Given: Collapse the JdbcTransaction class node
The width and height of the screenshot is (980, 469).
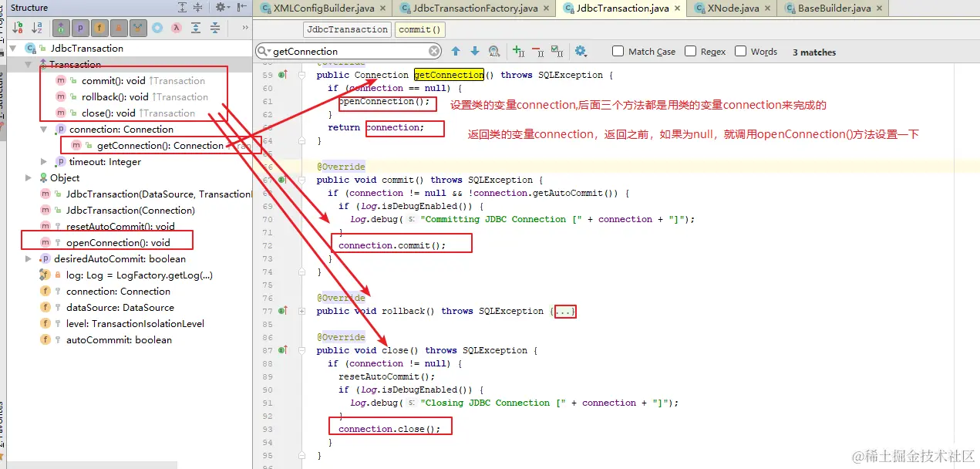Looking at the screenshot, I should click(13, 48).
